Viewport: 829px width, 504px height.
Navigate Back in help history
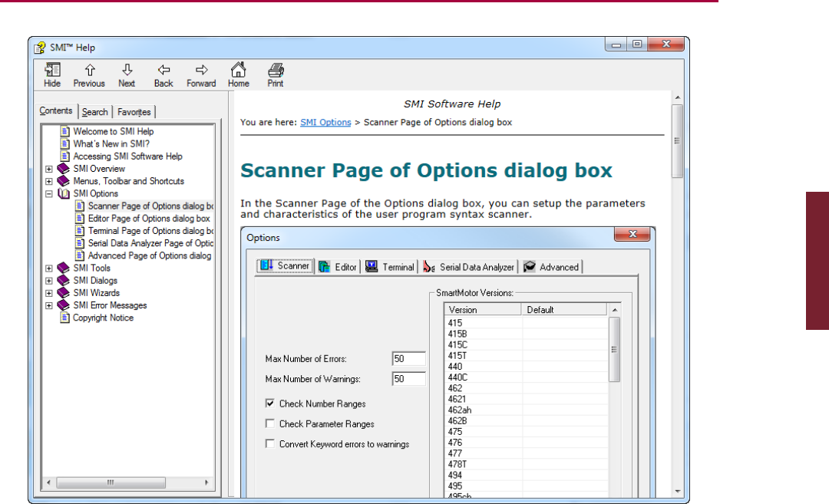pos(164,70)
